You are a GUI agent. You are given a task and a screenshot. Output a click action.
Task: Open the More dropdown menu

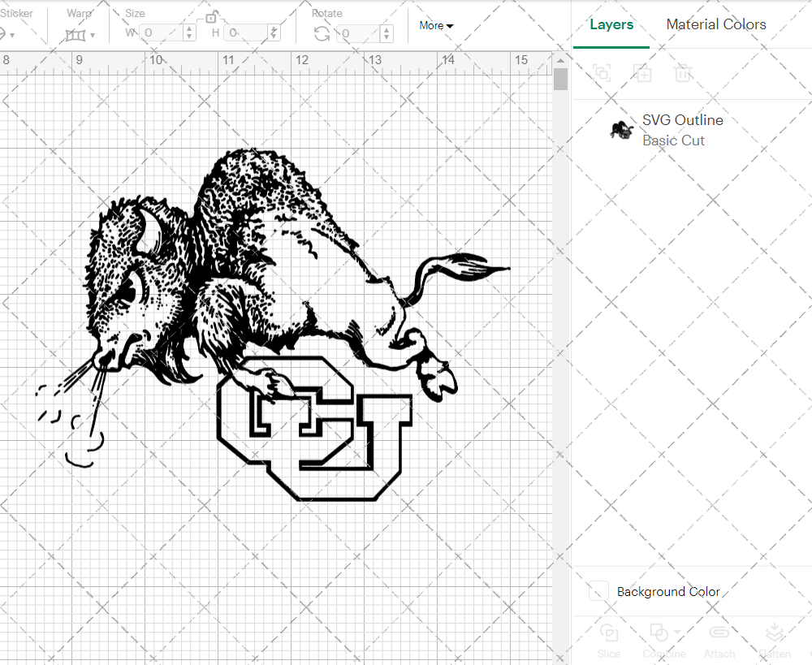point(436,25)
